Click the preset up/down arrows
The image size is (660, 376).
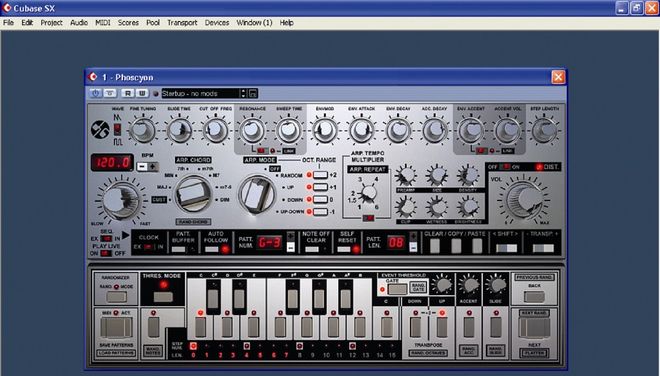click(243, 93)
